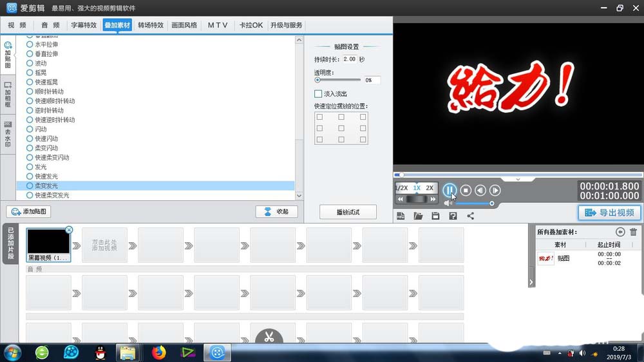Set playback speed to 2X
Viewport: 644px width, 362px height.
tap(430, 188)
